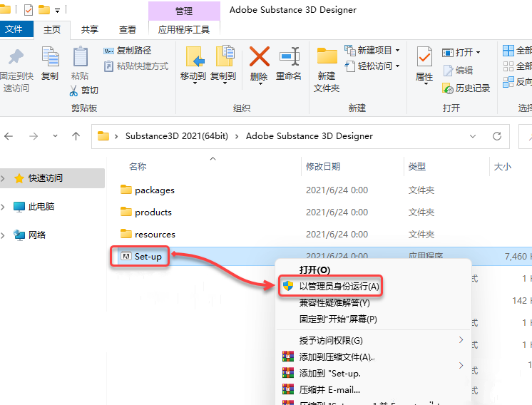Expand the This PC (此电脑) tree node

pos(4,207)
